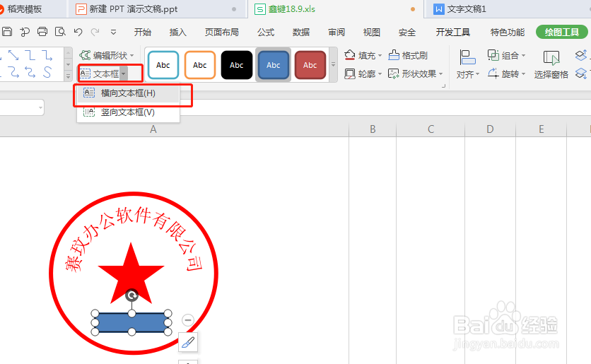Select column C header
Screen dimensions: 591x364
[431, 129]
